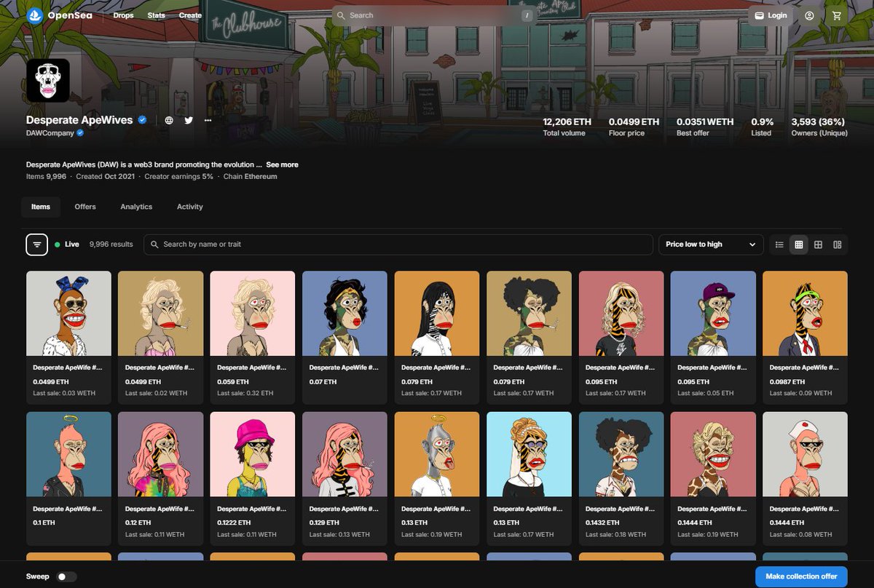This screenshot has height=588, width=874.
Task: Open the Price low to high sort dropdown
Action: pyautogui.click(x=710, y=245)
